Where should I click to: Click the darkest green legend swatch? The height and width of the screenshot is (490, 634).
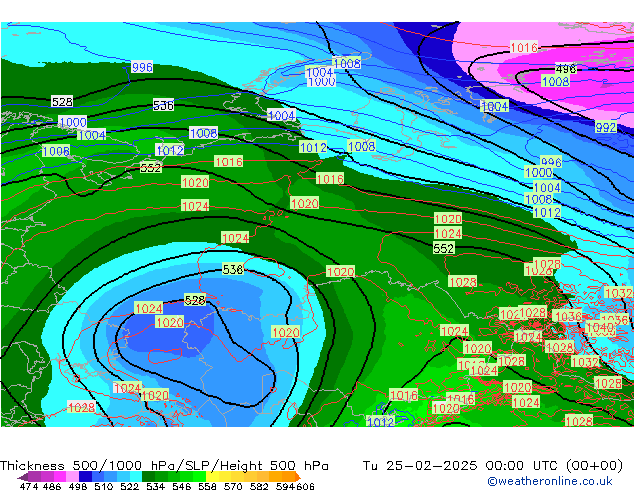pyautogui.click(x=148, y=477)
